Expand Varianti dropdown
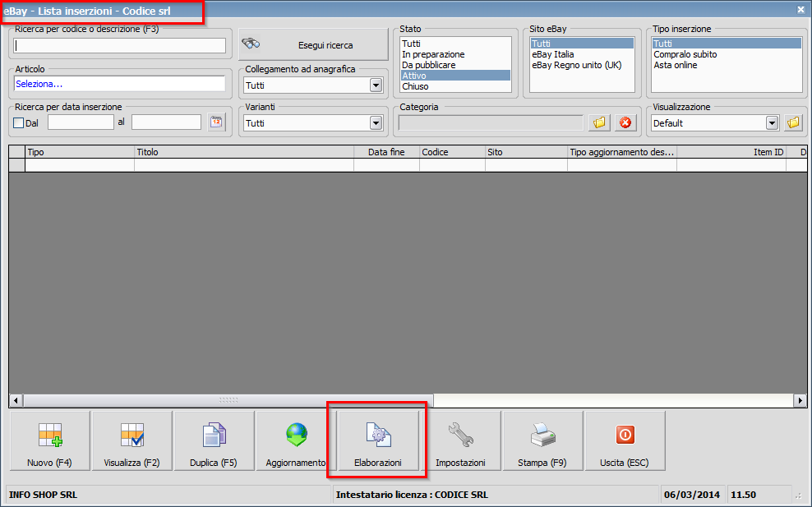Viewport: 812px width, 507px height. coord(376,123)
